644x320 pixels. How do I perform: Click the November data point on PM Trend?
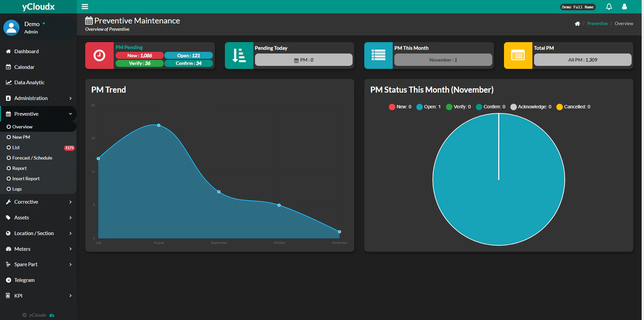click(x=340, y=231)
